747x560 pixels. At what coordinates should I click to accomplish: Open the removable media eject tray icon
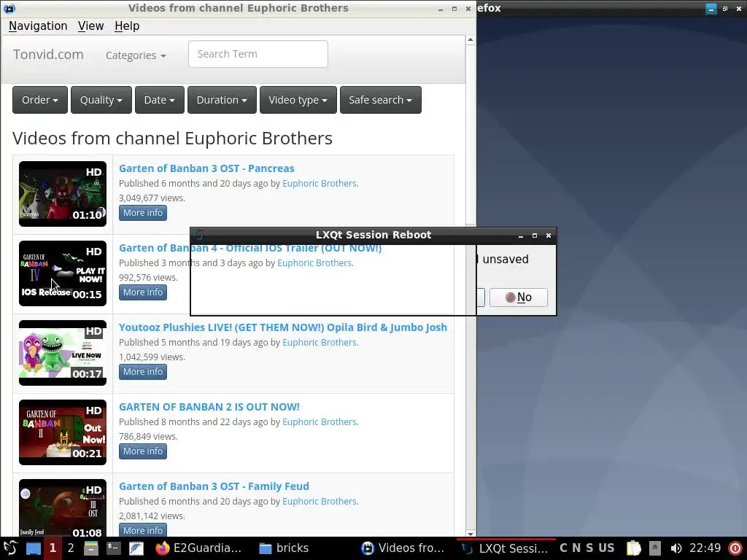655,548
